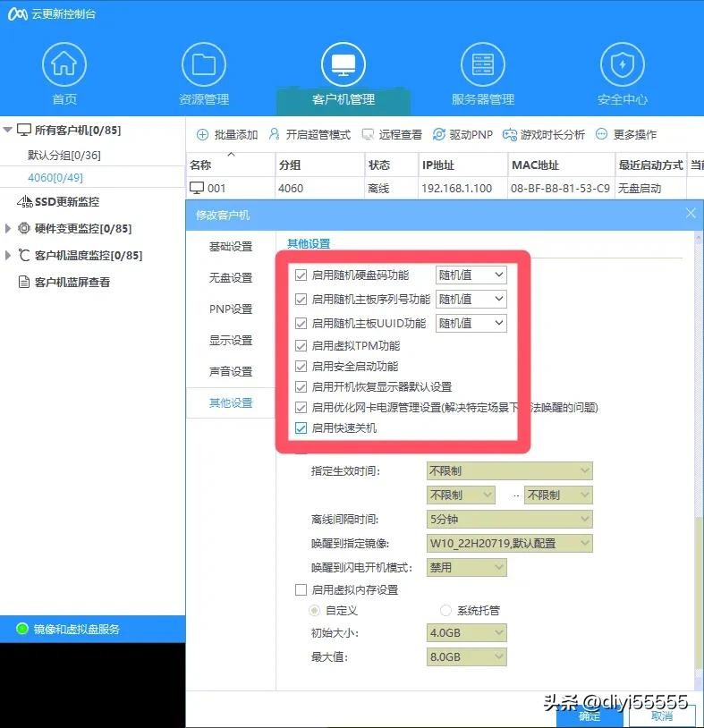The width and height of the screenshot is (704, 728).
Task: Open 安全中心 shield icon
Action: point(622,64)
